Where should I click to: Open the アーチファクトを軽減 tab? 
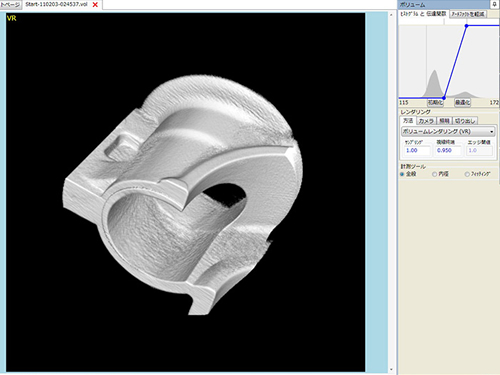click(468, 14)
